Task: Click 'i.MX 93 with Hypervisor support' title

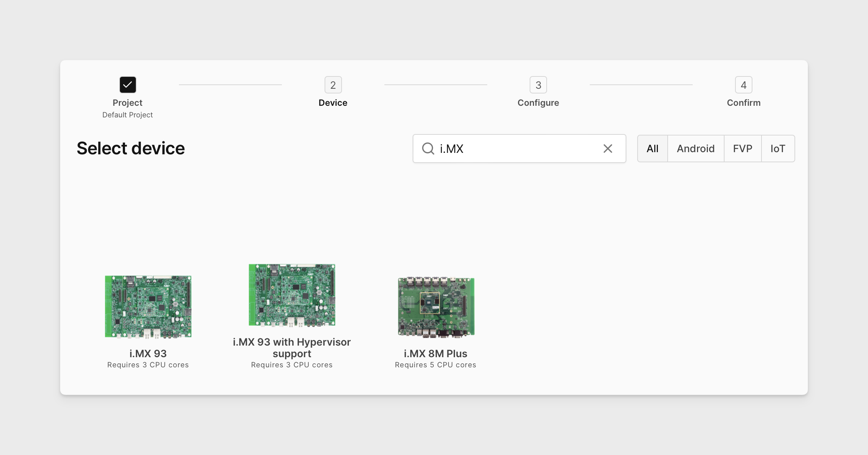Action: tap(292, 347)
